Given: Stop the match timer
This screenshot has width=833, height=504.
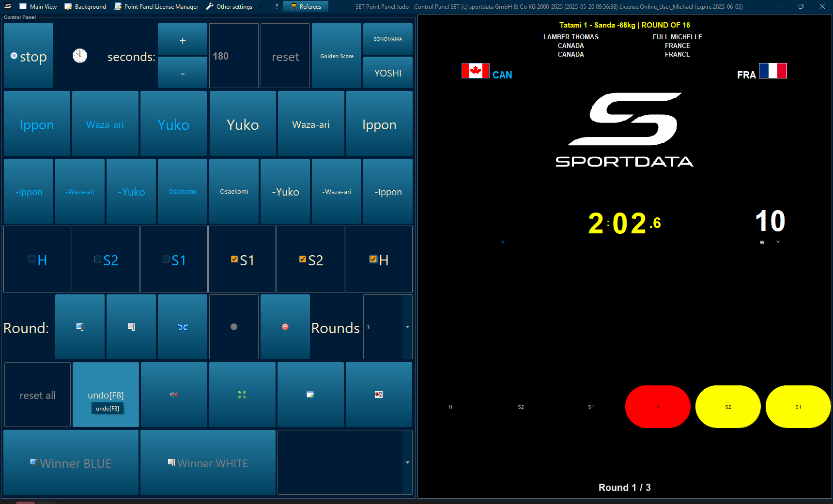Looking at the screenshot, I should point(29,56).
